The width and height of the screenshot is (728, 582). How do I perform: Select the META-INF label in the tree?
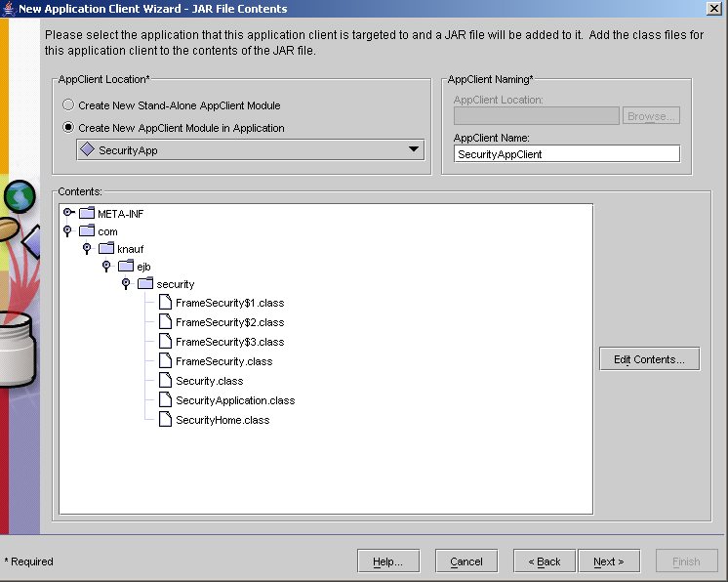(121, 214)
